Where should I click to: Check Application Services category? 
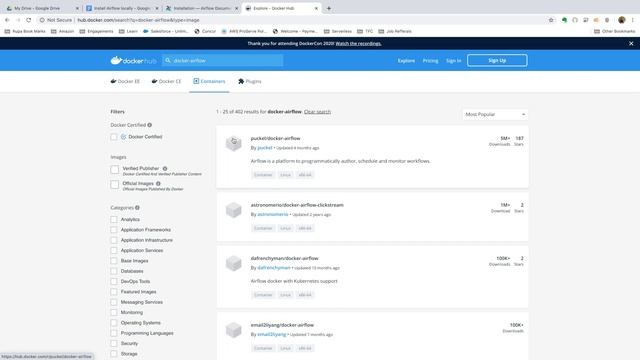(x=114, y=251)
